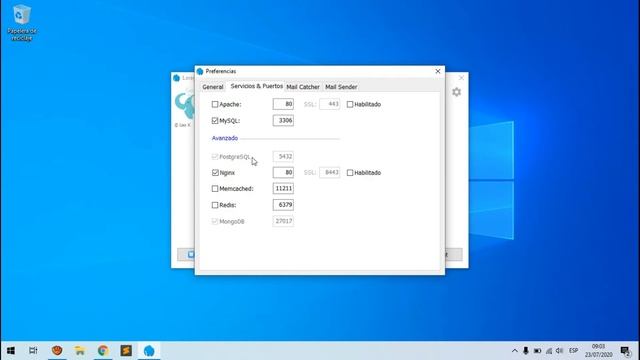Open the volume tray icon
This screenshot has height=360, width=640.
560,351
